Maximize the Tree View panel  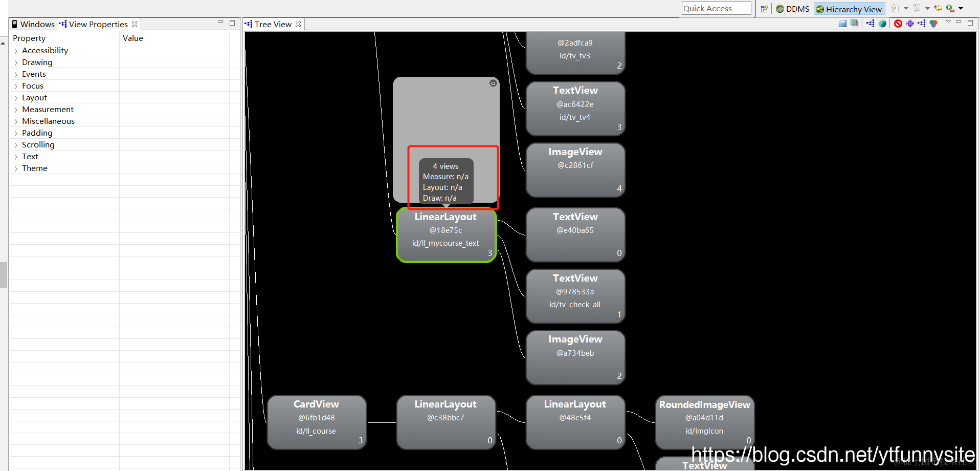coord(970,23)
